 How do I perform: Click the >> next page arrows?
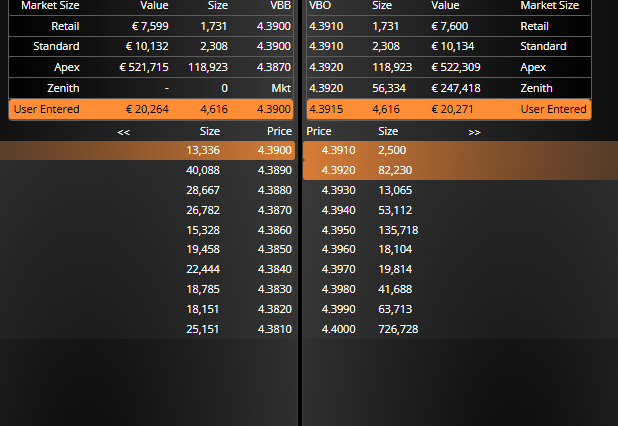(x=474, y=132)
